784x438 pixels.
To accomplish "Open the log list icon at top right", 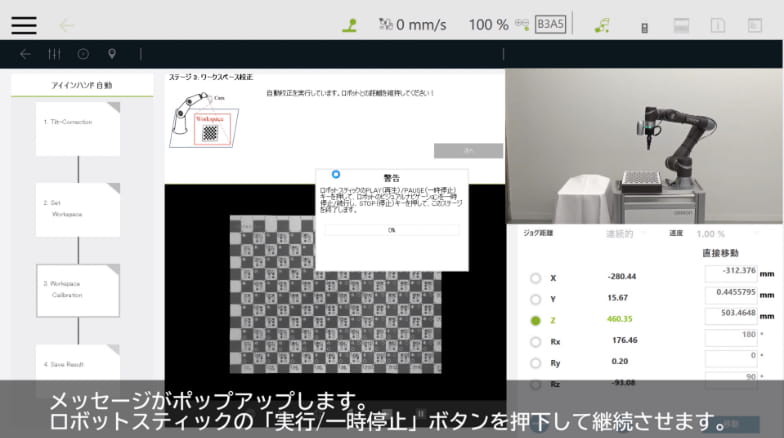I will [x=754, y=25].
